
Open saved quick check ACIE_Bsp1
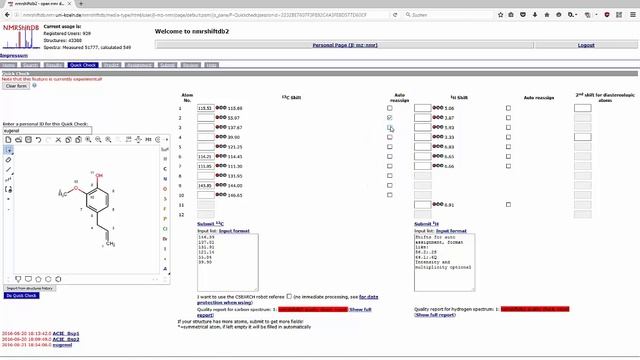66,333
